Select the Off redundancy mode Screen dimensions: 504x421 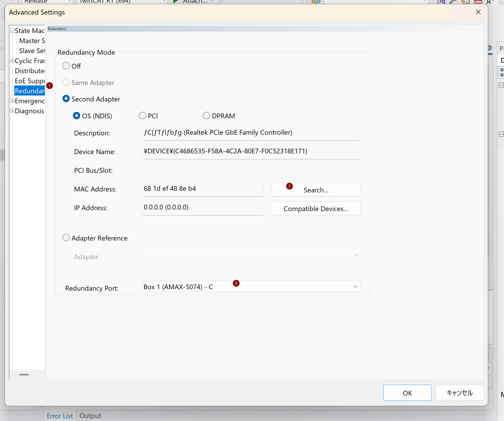66,66
